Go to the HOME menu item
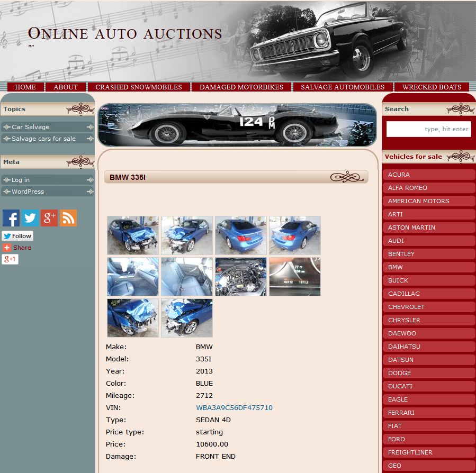The width and height of the screenshot is (476, 473). click(x=25, y=87)
